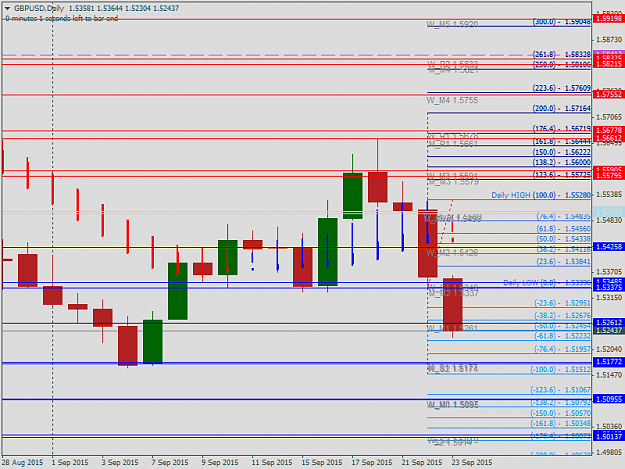Screen dimensions: 625x469
Task: Click the (300.0) - 1.59048 Fibonacci label
Action: (561, 22)
